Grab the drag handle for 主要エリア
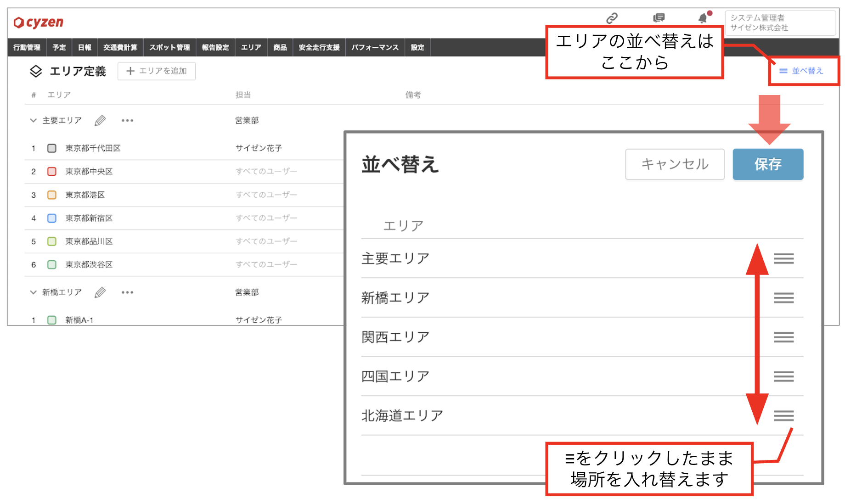This screenshot has width=845, height=504. [783, 258]
